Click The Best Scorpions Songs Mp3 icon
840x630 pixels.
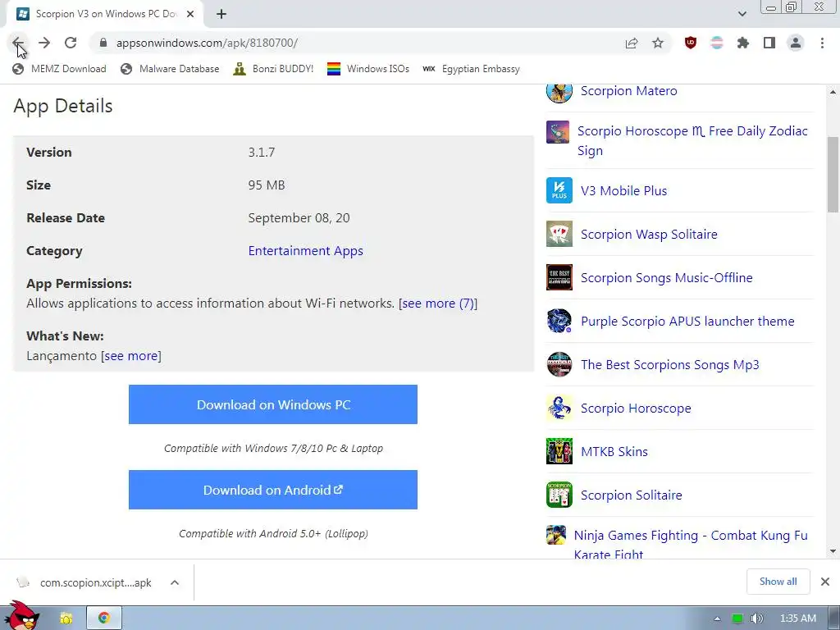click(559, 364)
